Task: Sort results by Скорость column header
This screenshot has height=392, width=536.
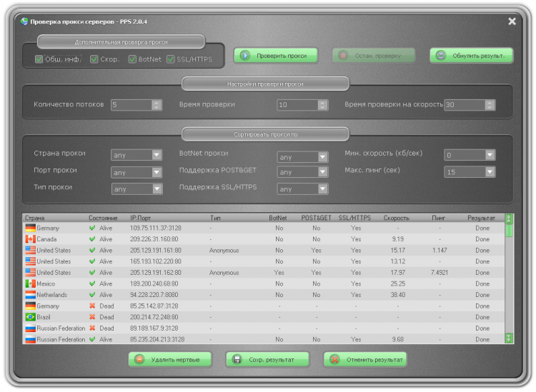Action: coord(396,218)
